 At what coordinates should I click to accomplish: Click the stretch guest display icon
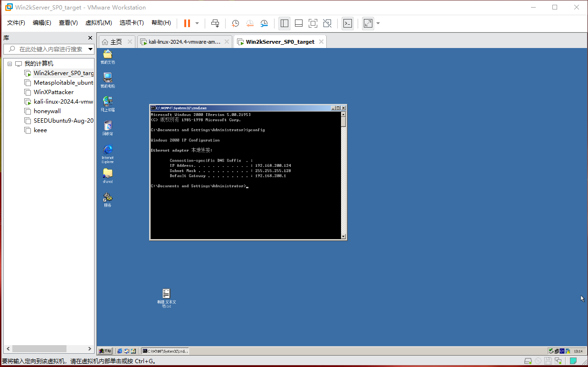pyautogui.click(x=368, y=23)
